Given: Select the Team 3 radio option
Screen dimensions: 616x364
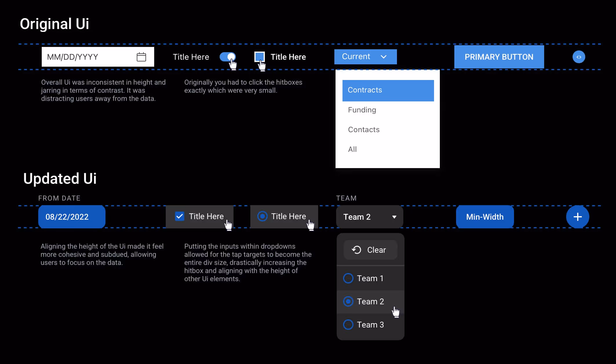Looking at the screenshot, I should coord(348,325).
